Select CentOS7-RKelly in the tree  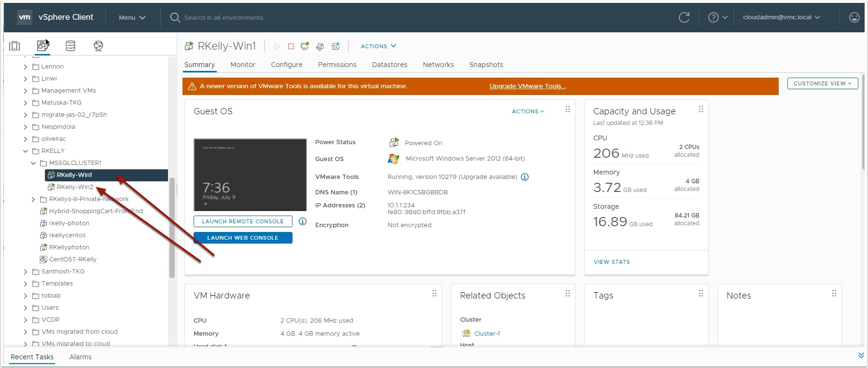73,259
